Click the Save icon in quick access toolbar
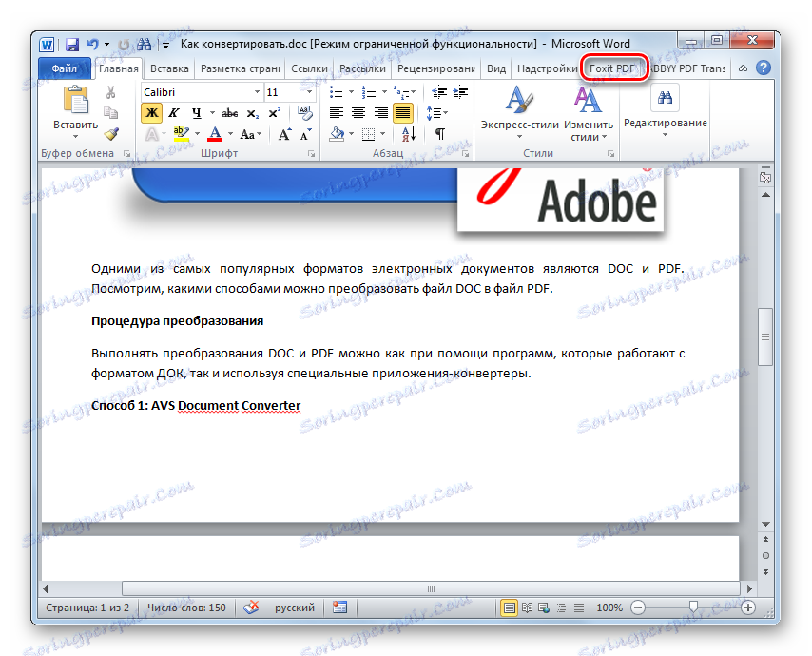Screen dimensions: 812x656 pos(72,45)
